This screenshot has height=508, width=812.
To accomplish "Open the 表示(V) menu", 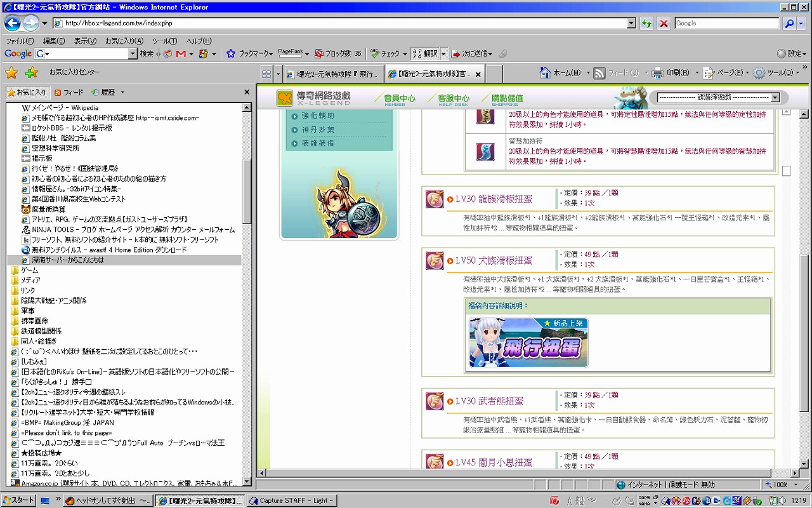I will click(85, 41).
